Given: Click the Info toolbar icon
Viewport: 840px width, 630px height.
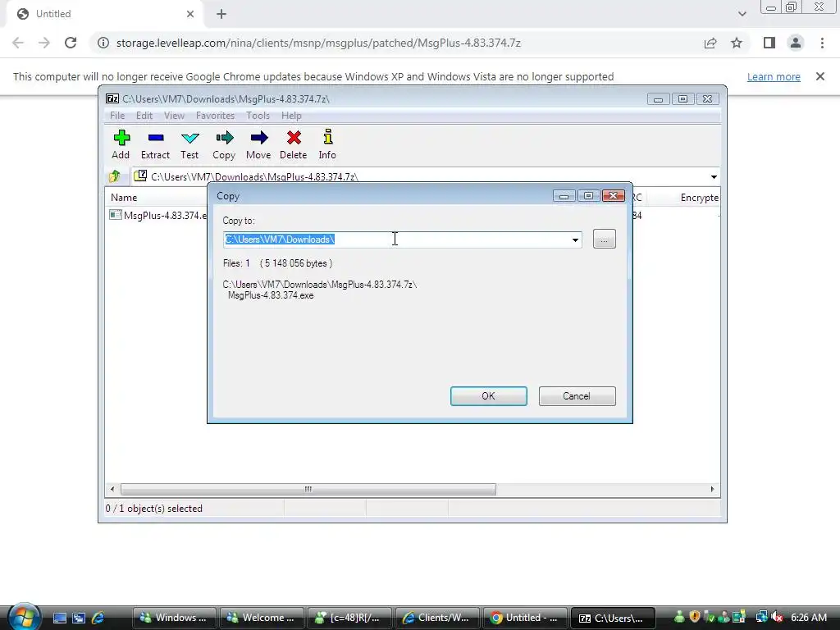Looking at the screenshot, I should (x=327, y=144).
